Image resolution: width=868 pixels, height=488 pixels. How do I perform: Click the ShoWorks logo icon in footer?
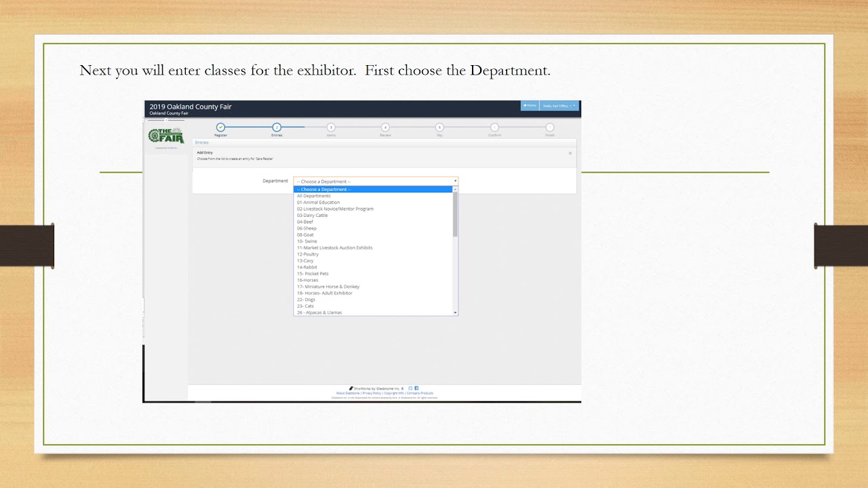point(351,388)
